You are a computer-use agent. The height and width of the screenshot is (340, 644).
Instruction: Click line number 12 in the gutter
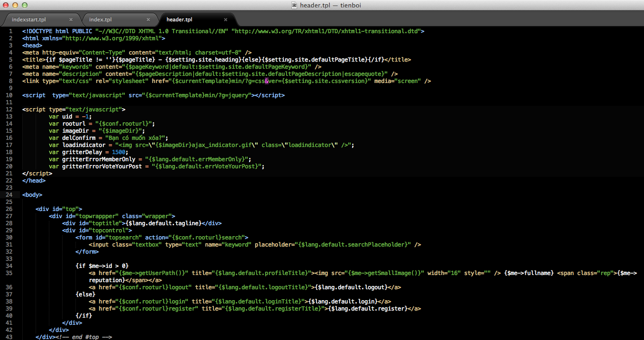pos(9,110)
